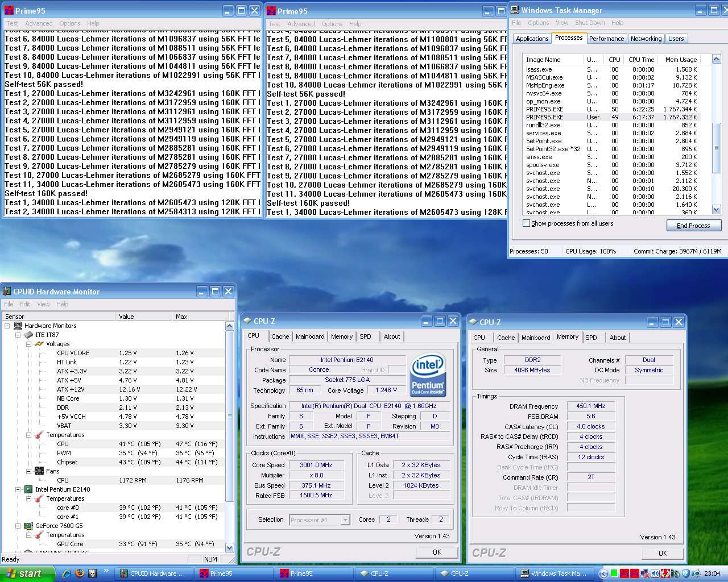Collapse the GeForce 7600 GS node
The image size is (728, 582).
click(x=18, y=526)
